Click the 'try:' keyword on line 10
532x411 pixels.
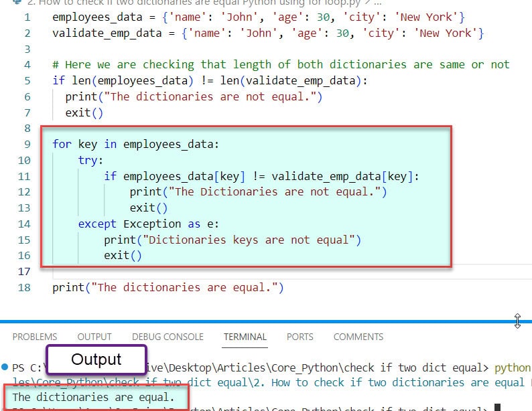[90, 161]
